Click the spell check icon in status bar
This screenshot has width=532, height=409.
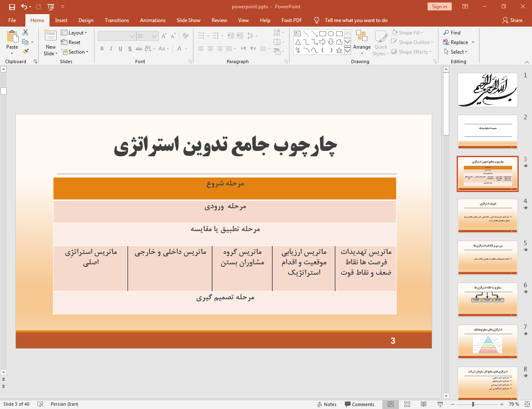(40, 404)
